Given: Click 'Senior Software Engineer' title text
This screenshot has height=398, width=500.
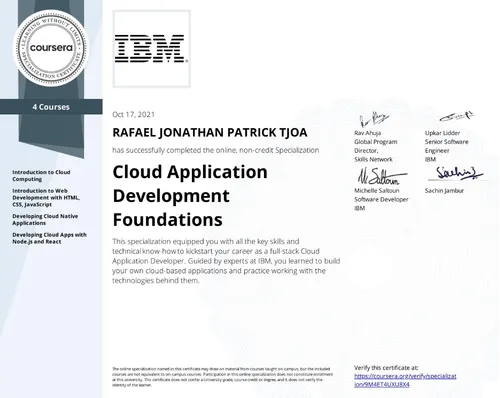Looking at the screenshot, I should click(x=446, y=146).
